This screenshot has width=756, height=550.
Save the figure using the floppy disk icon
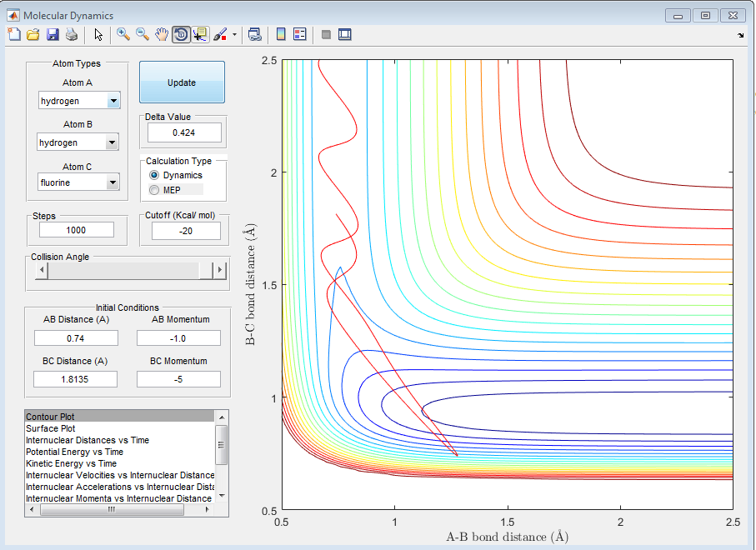pos(53,35)
